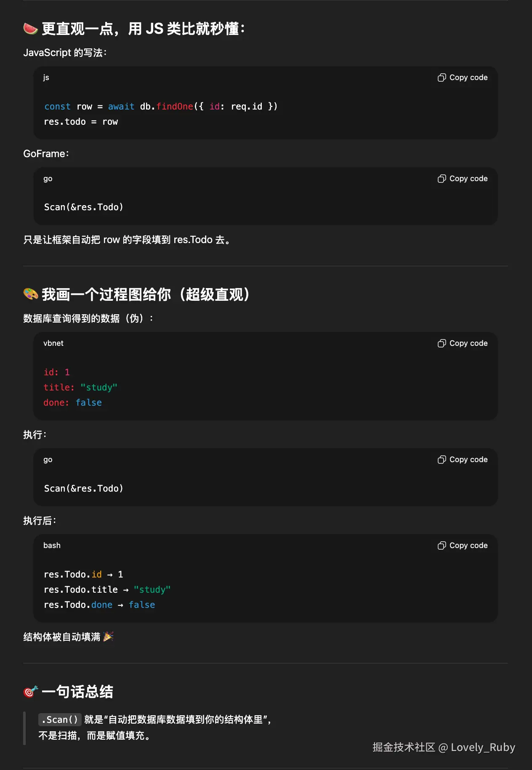Select the 'bash' language label
The image size is (532, 770).
click(52, 545)
